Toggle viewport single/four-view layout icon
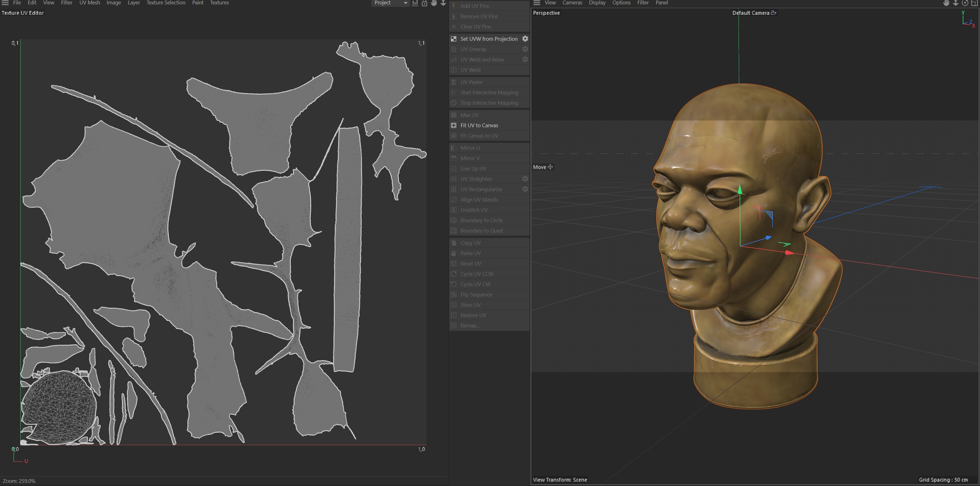This screenshot has height=486, width=980. click(975, 3)
